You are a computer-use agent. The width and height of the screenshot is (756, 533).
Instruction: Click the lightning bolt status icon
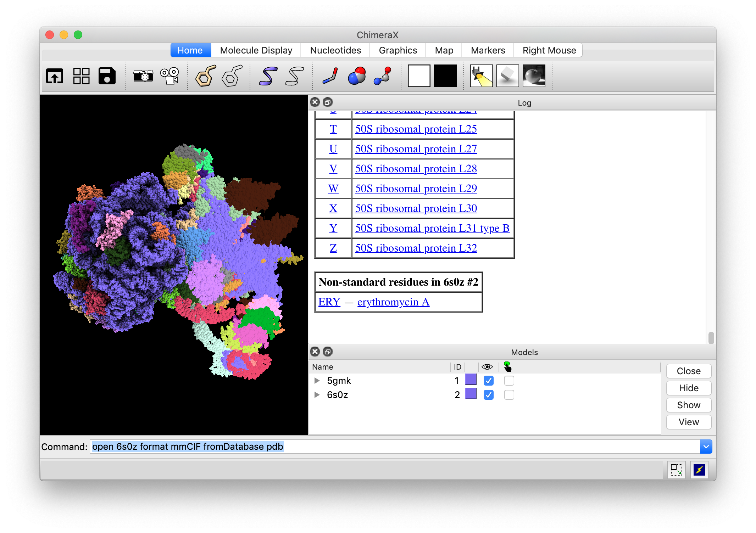(699, 470)
